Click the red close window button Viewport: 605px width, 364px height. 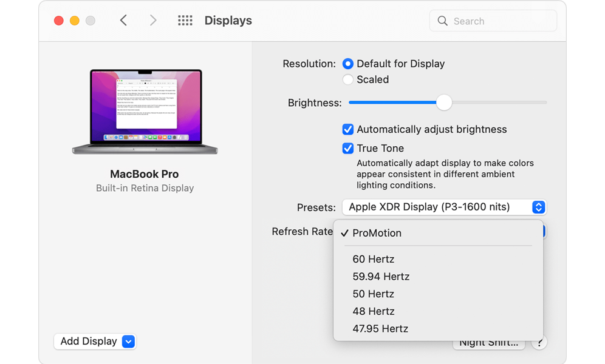click(59, 21)
